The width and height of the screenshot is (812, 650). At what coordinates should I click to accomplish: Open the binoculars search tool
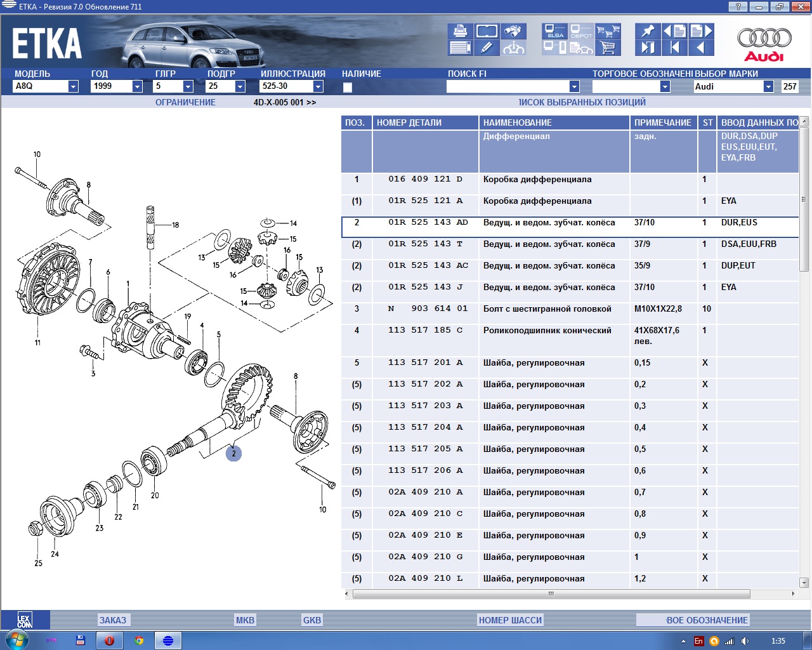[513, 31]
